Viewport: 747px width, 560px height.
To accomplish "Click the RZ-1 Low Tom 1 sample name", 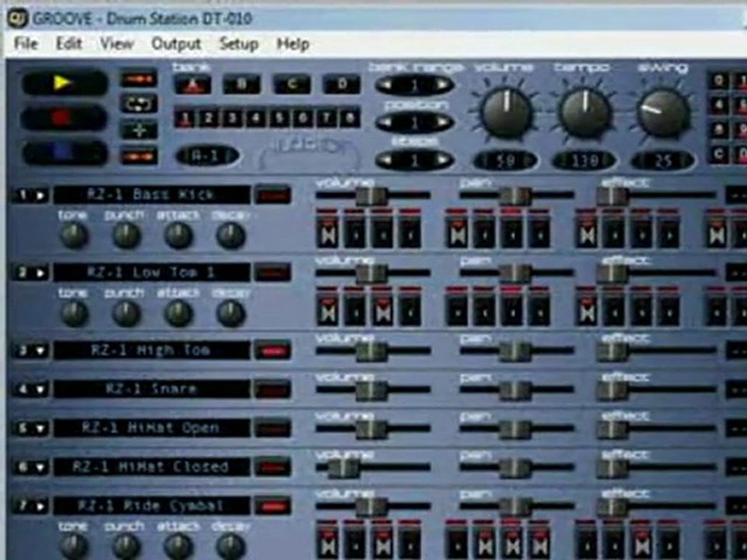I will tap(152, 272).
